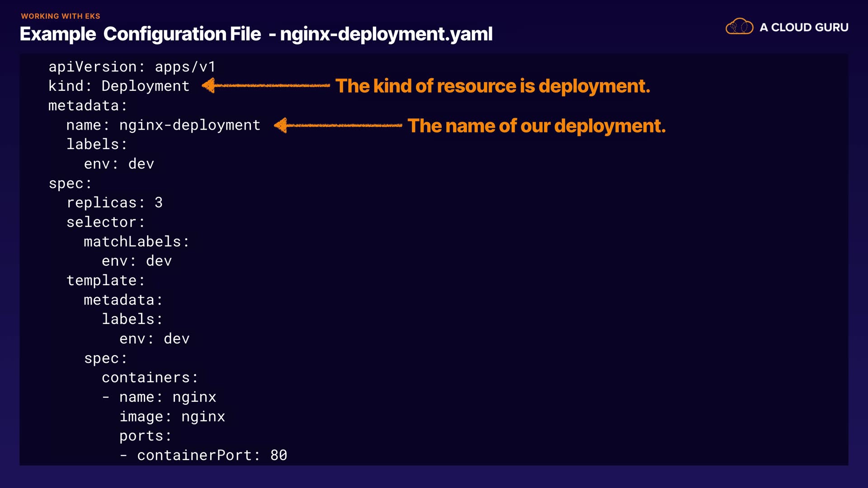
Task: Click 'The kind of resource is deployment.' annotation
Action: [x=492, y=86]
